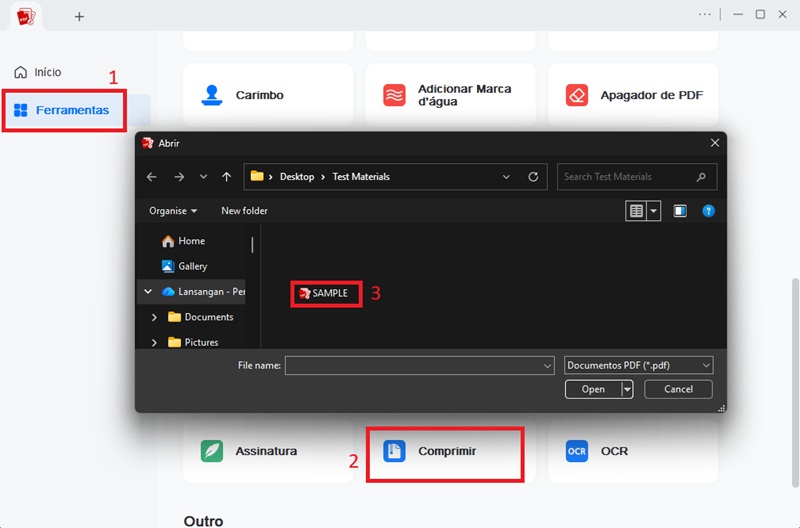Click the blue Comprimir file icon
Viewport: 800px width, 528px height.
[394, 451]
